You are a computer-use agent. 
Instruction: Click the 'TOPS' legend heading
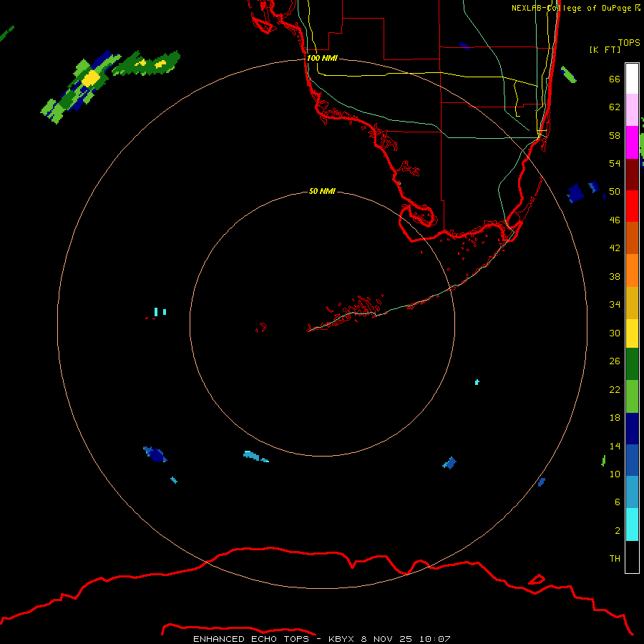coord(629,42)
